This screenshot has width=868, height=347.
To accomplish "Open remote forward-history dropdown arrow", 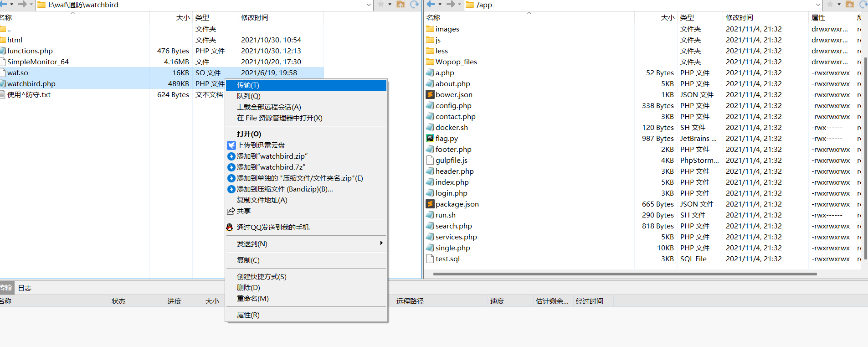I will coord(459,4).
